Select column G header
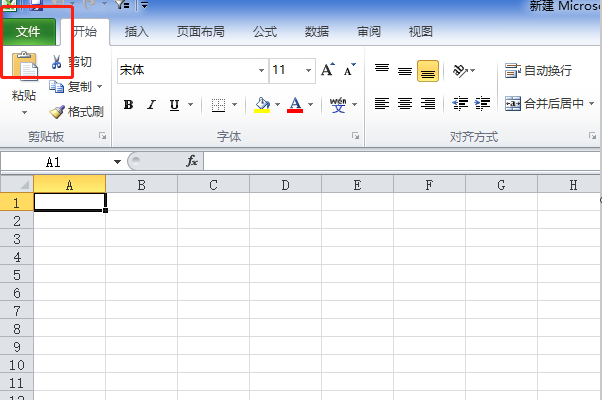The height and width of the screenshot is (400, 602). tap(501, 185)
